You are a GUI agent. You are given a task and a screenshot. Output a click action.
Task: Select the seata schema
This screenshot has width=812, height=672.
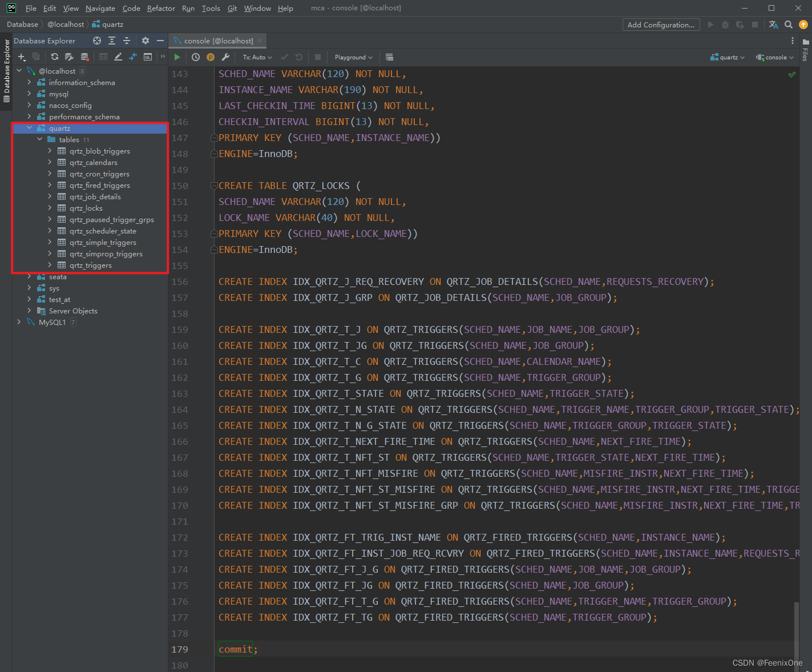[x=58, y=277]
